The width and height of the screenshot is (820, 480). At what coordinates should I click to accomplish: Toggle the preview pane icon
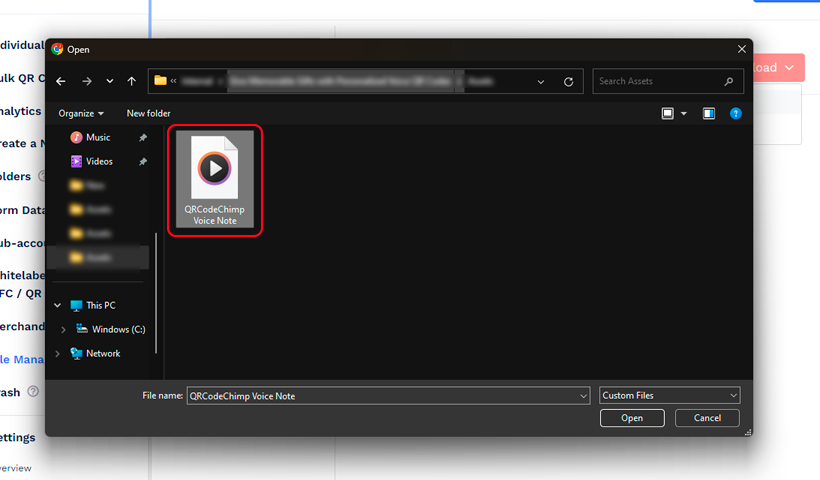709,114
